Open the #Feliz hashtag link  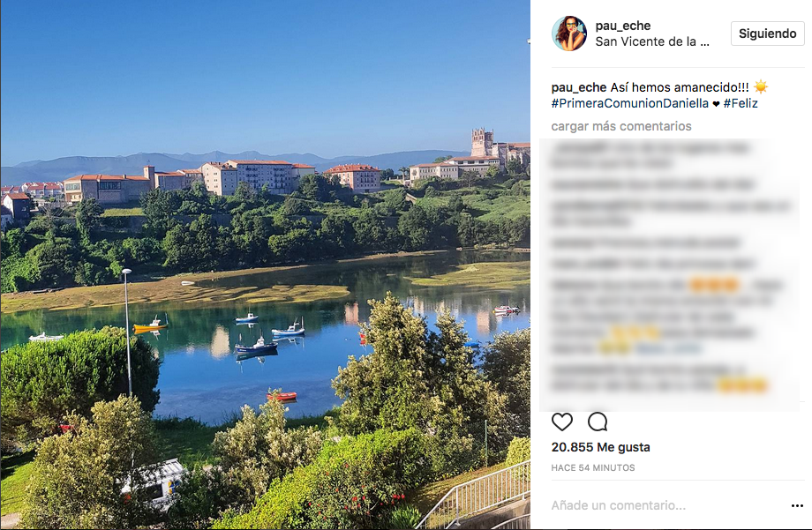click(741, 103)
